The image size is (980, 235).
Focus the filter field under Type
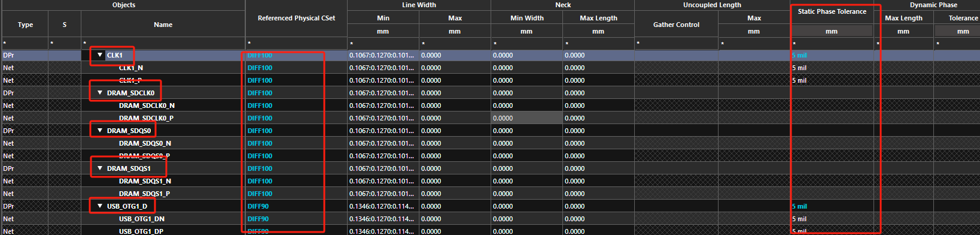pos(25,43)
